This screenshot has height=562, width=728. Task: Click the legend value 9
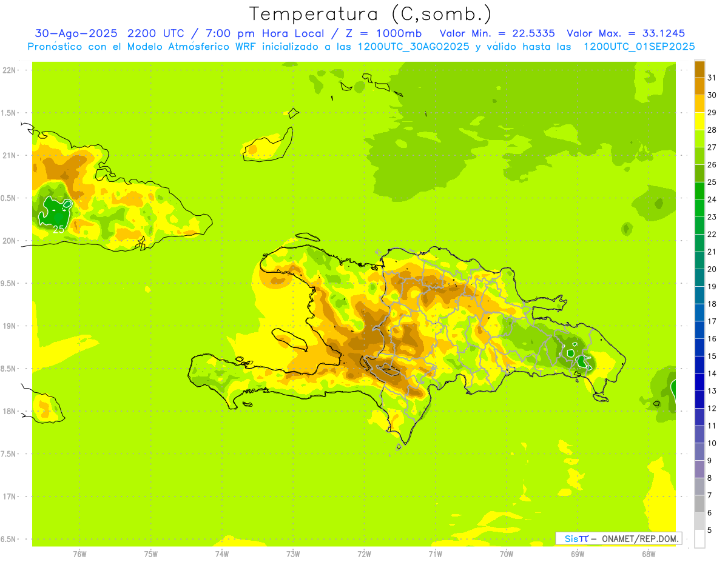[710, 461]
